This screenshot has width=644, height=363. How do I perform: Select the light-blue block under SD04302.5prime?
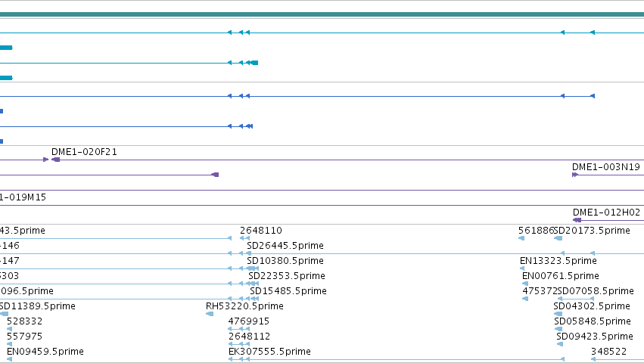click(558, 314)
